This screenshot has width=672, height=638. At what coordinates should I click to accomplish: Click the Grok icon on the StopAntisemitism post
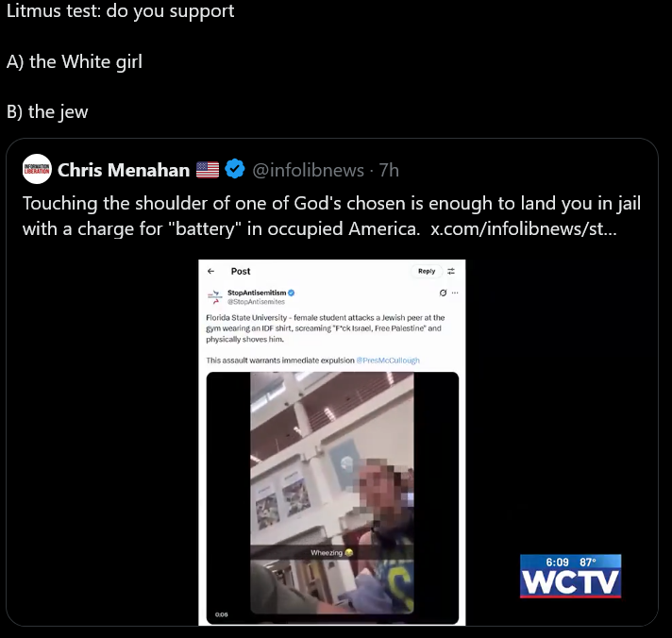tap(443, 293)
